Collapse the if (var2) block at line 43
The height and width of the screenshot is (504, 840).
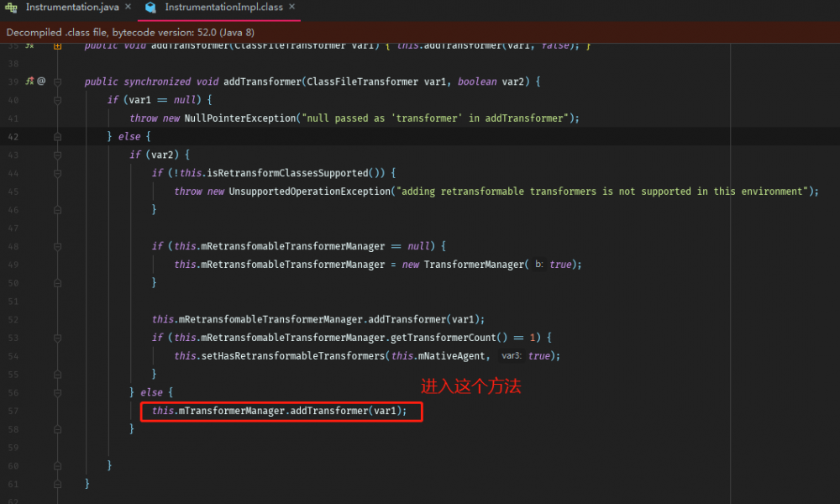pos(57,155)
